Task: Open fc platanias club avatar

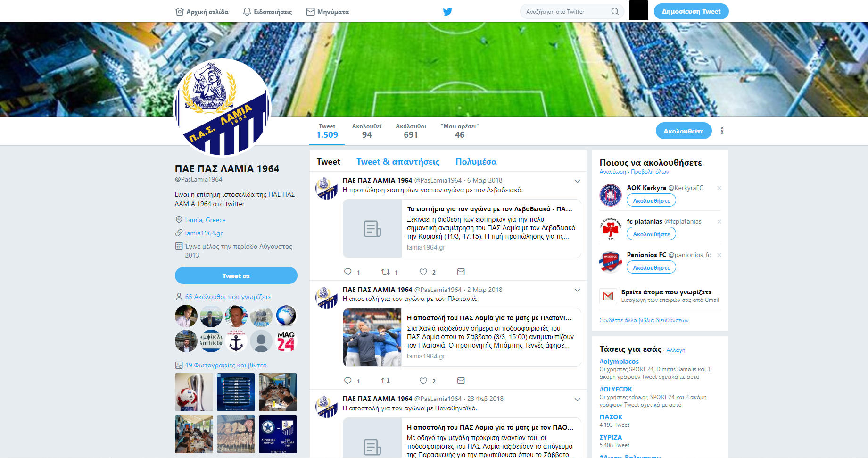Action: point(611,229)
